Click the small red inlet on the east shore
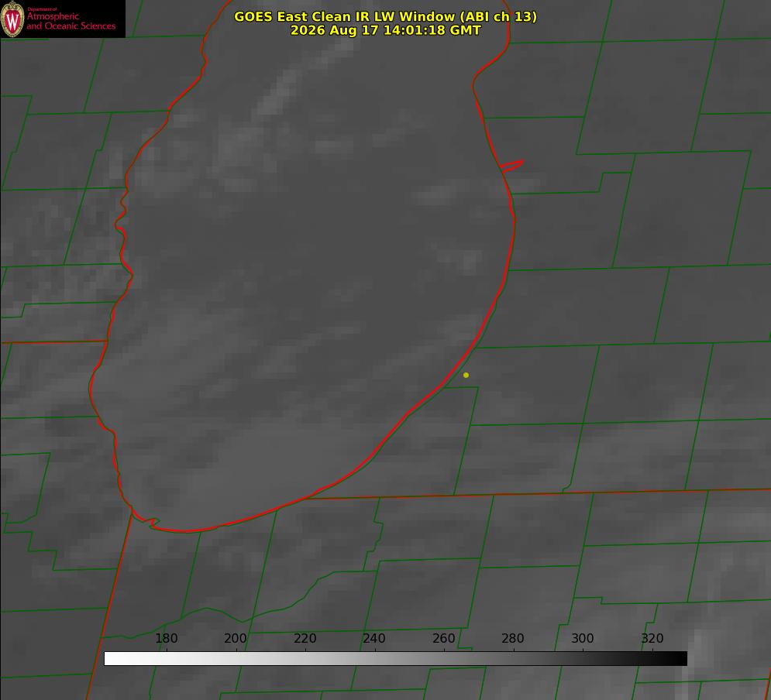771x700 pixels. coord(511,166)
